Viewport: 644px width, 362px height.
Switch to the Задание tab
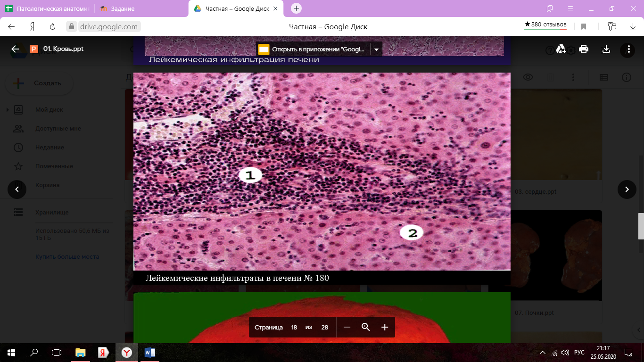(141, 9)
